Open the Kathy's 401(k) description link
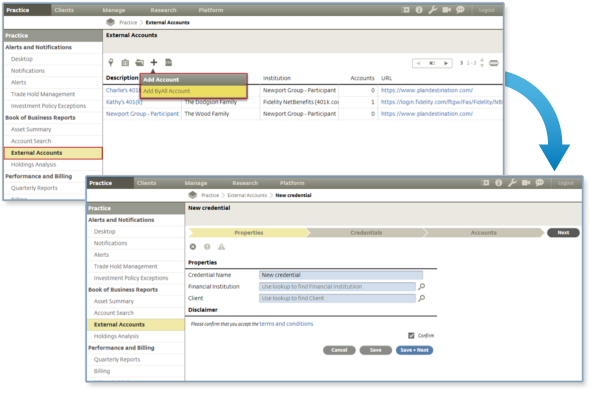Screen dimensions: 590x398 124,102
